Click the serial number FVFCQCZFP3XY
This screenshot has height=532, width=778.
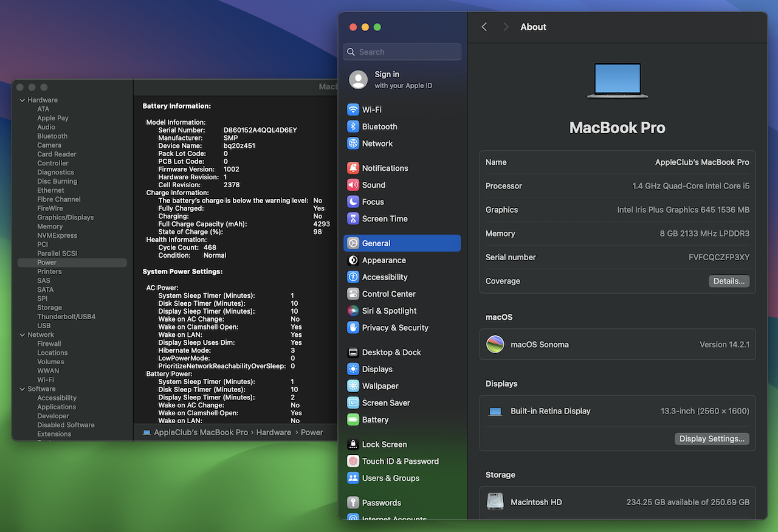coord(719,257)
